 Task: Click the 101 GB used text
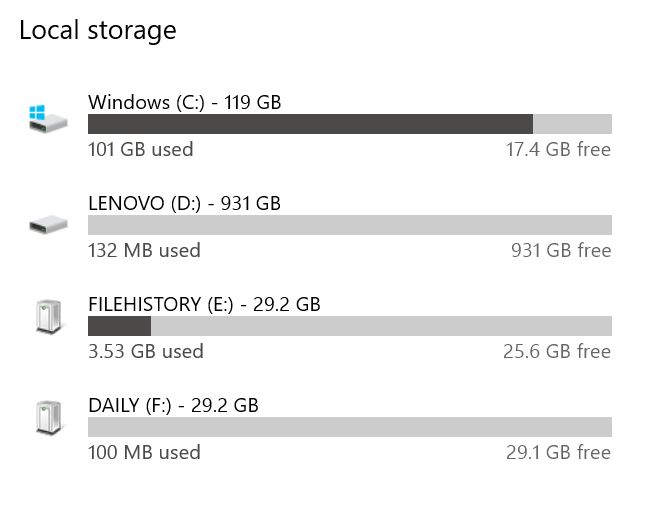141,150
